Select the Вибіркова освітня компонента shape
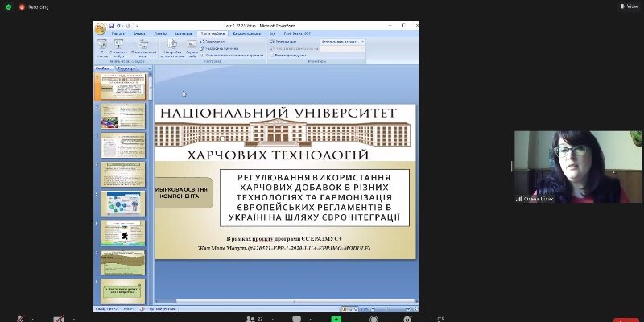The image size is (644, 322). click(184, 193)
